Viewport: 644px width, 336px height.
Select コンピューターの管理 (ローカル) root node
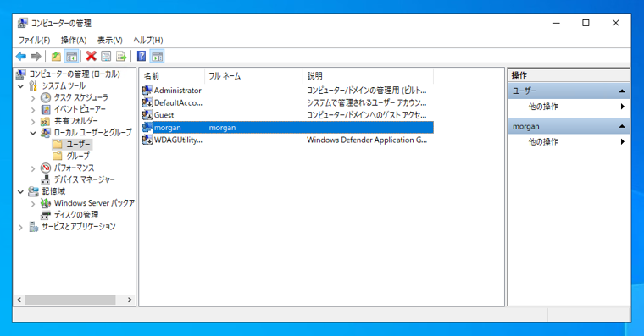coord(75,74)
